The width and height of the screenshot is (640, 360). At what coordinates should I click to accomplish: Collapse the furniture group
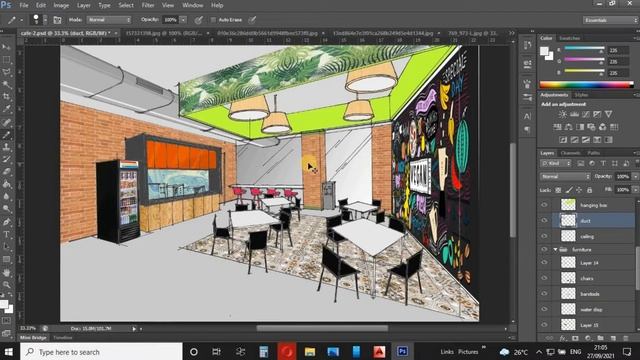click(x=556, y=249)
